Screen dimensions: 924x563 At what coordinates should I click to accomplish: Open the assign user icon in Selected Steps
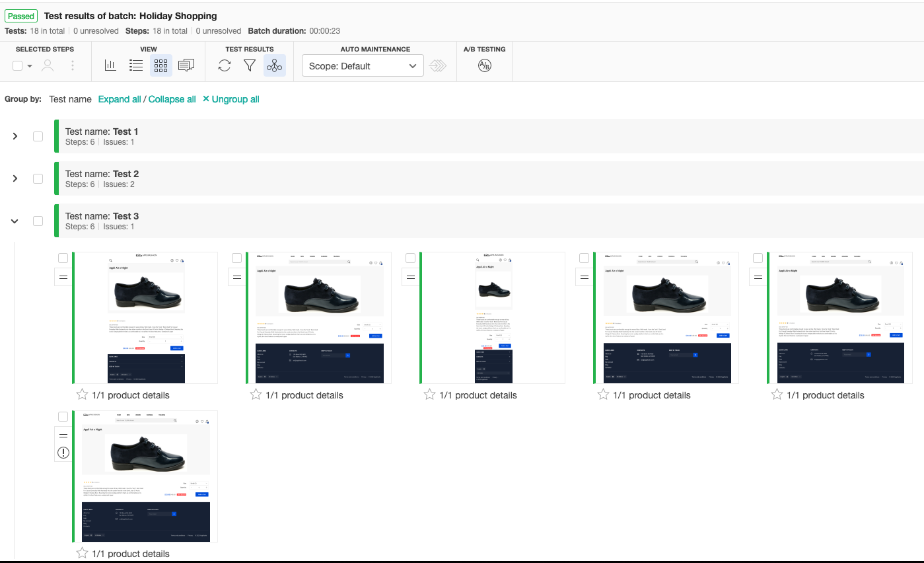tap(48, 65)
